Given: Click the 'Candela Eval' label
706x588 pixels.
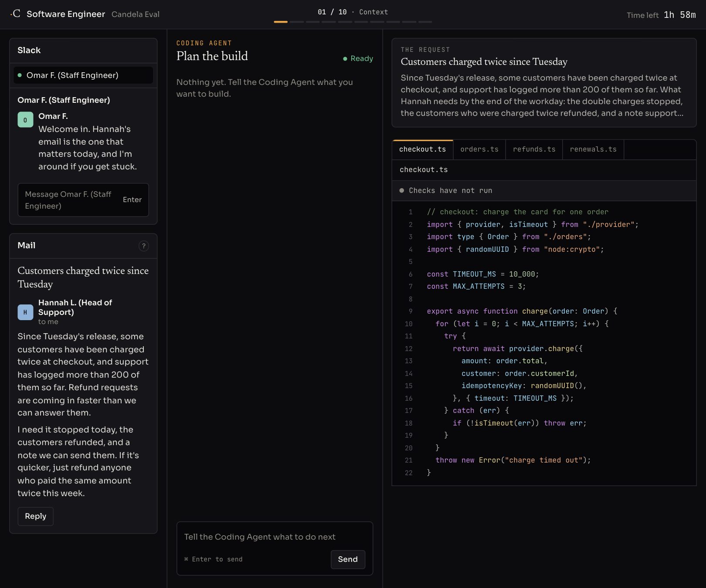Looking at the screenshot, I should tap(136, 14).
